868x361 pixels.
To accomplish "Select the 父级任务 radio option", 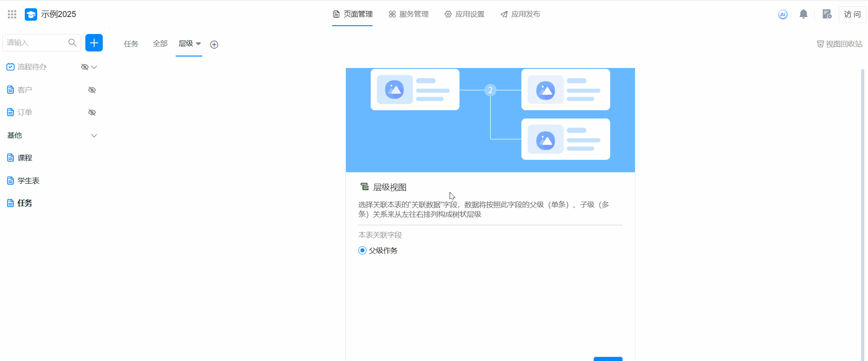I will pyautogui.click(x=362, y=250).
